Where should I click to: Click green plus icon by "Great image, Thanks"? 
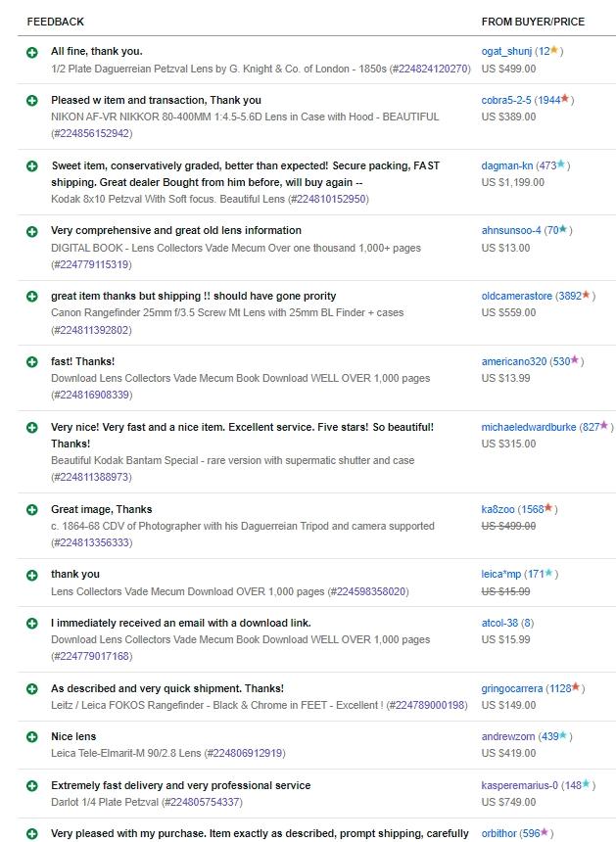click(32, 510)
